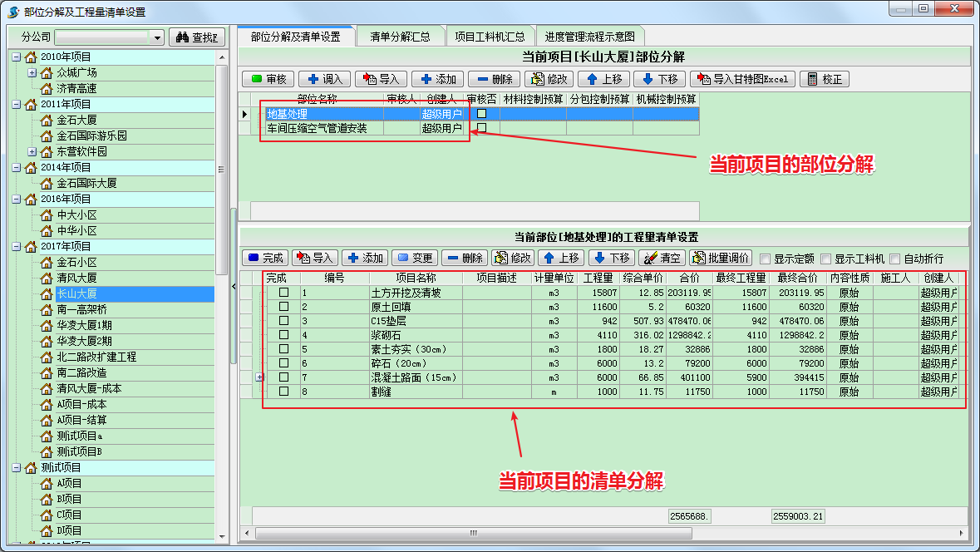
Task: Expand the 东营软件园 tree node
Action: (32, 151)
